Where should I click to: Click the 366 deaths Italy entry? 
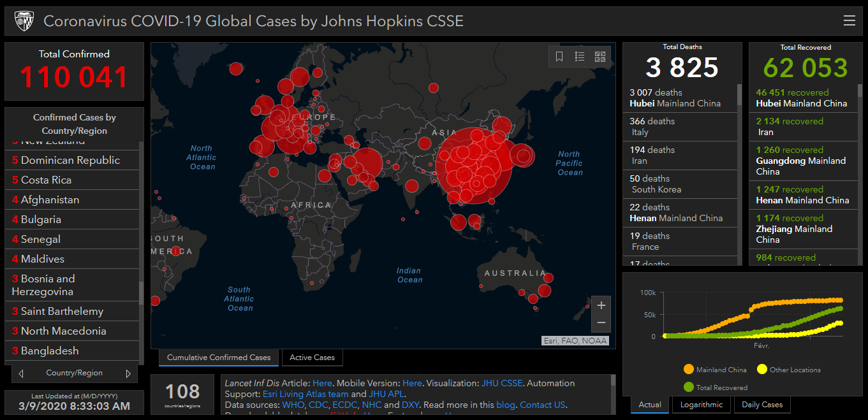(x=680, y=127)
